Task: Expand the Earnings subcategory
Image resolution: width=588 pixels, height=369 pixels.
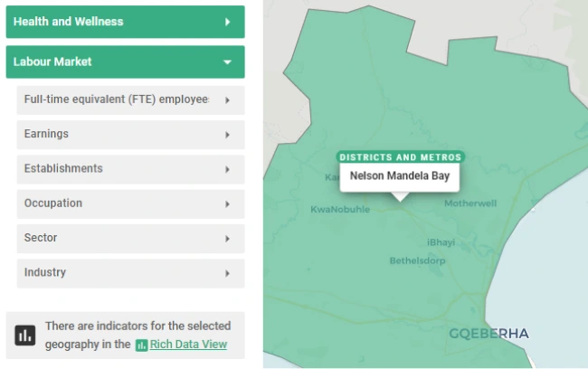Action: 130,135
